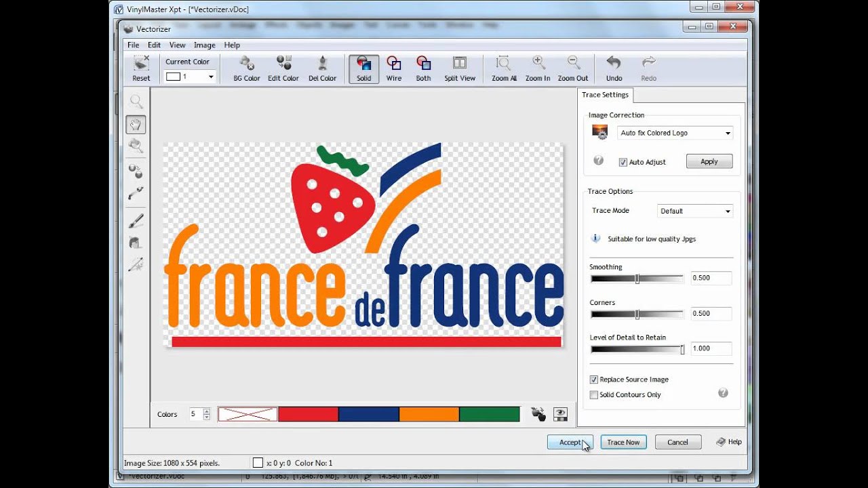Choose the Del Color tool

point(322,69)
